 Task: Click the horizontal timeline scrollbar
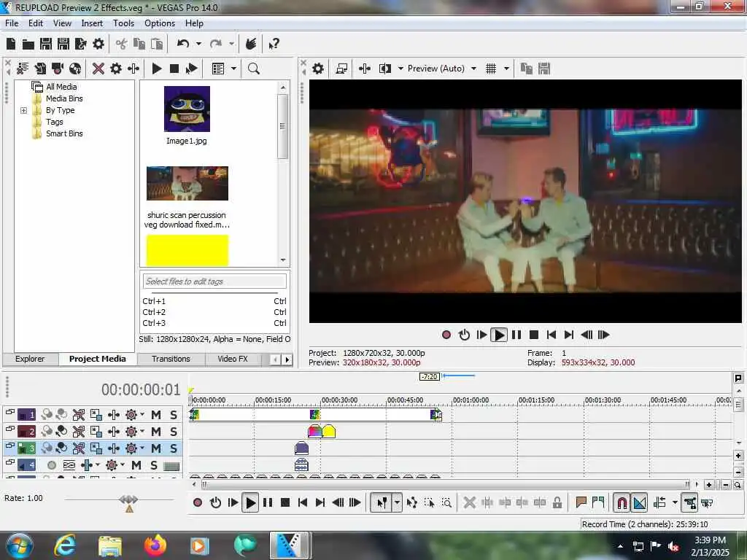pos(446,485)
